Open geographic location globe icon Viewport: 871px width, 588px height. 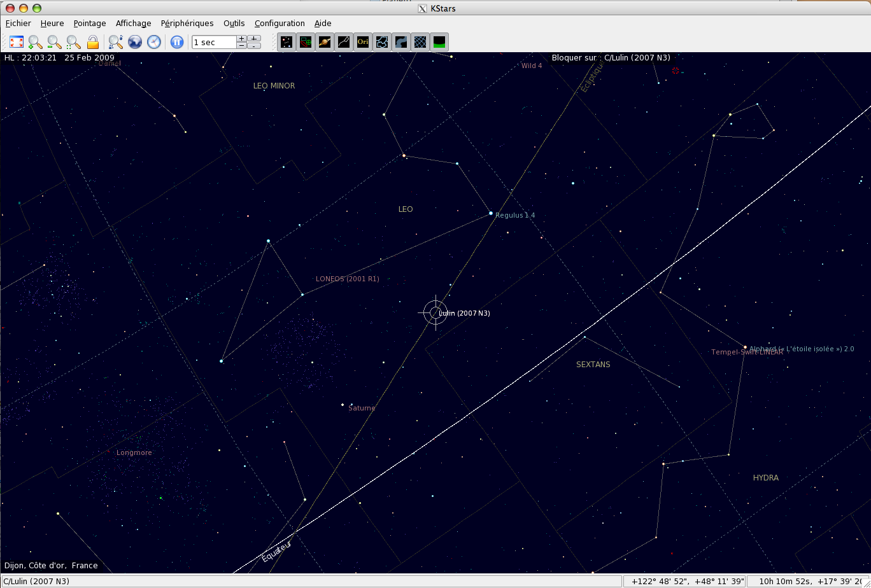[x=135, y=42]
